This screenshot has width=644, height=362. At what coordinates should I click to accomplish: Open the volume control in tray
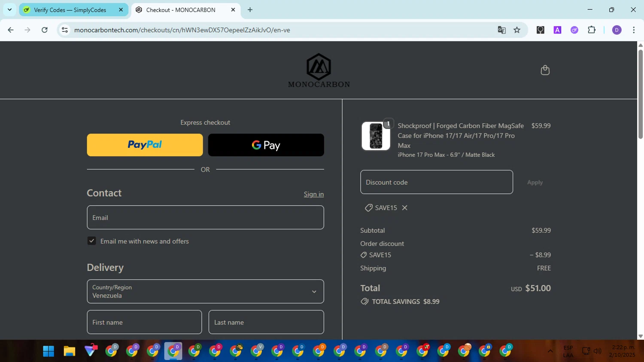coord(597,351)
